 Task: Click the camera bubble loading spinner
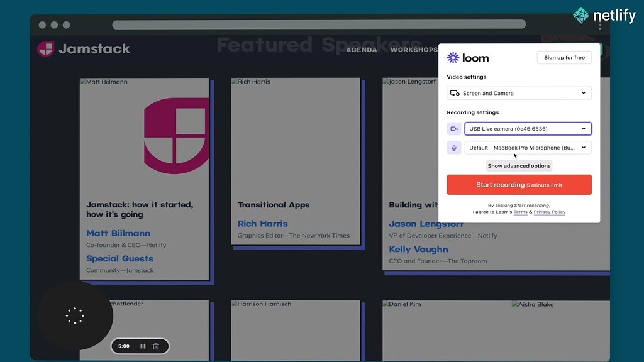[75, 315]
